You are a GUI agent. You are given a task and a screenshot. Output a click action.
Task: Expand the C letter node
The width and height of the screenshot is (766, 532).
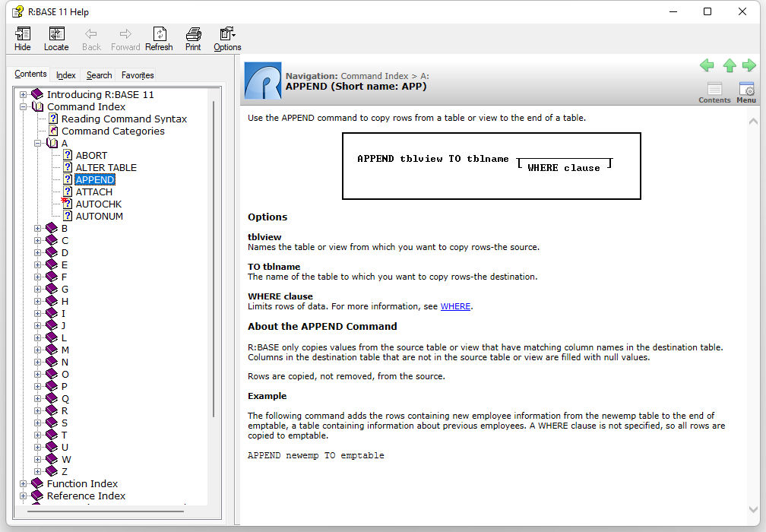click(38, 241)
